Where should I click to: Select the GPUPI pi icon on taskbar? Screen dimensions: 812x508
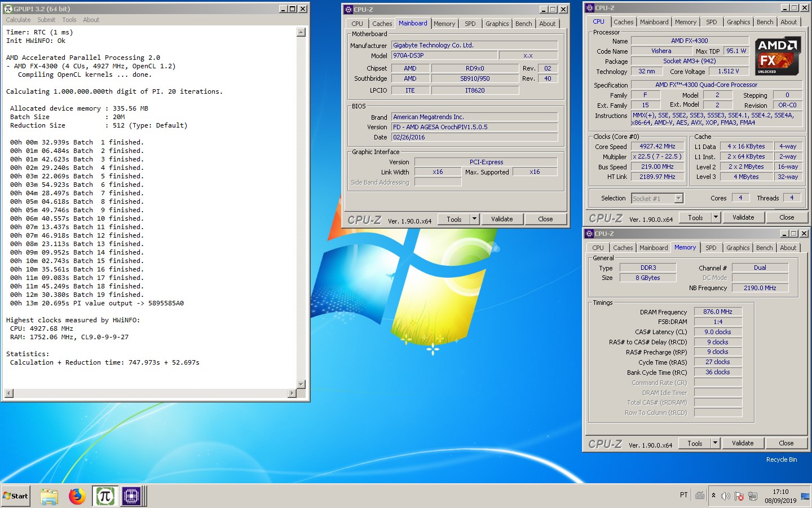105,496
